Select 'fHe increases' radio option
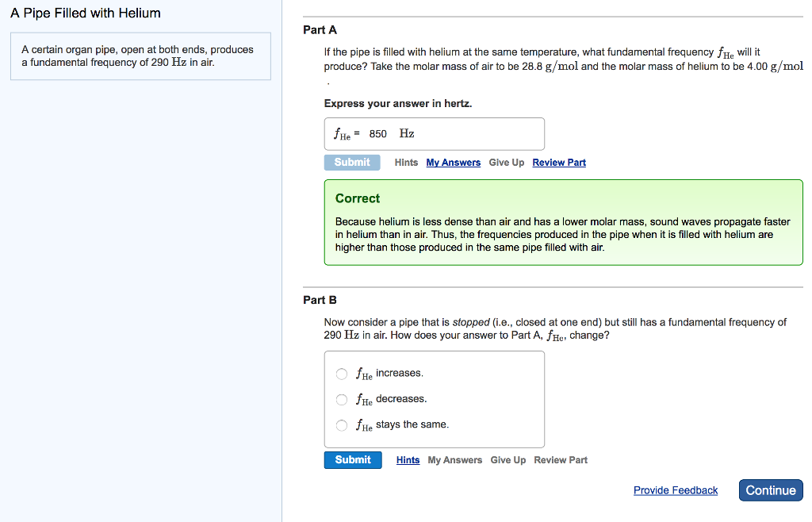The image size is (812, 522). coord(342,374)
